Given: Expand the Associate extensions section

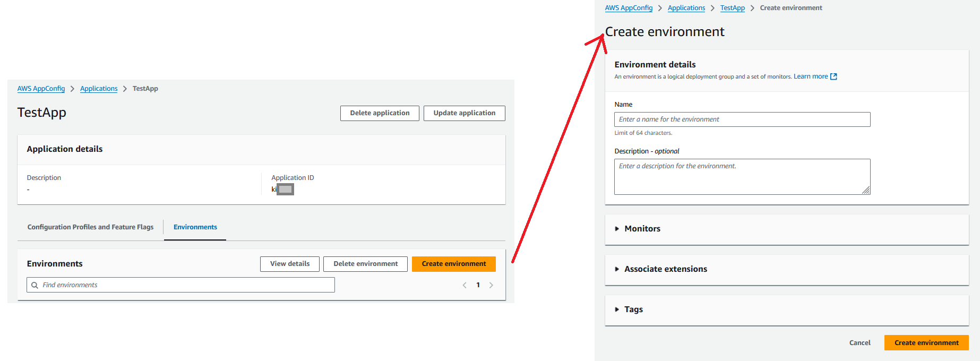Looking at the screenshot, I should [x=665, y=269].
